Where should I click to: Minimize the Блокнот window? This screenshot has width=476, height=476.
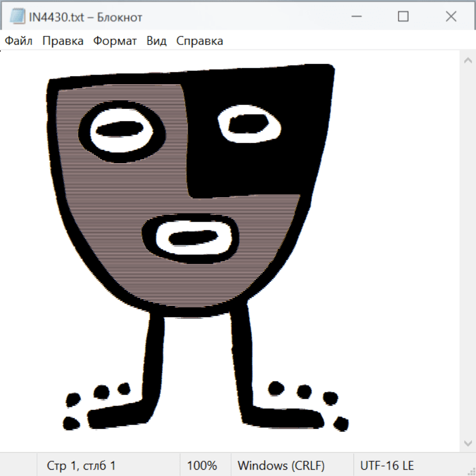[355, 17]
